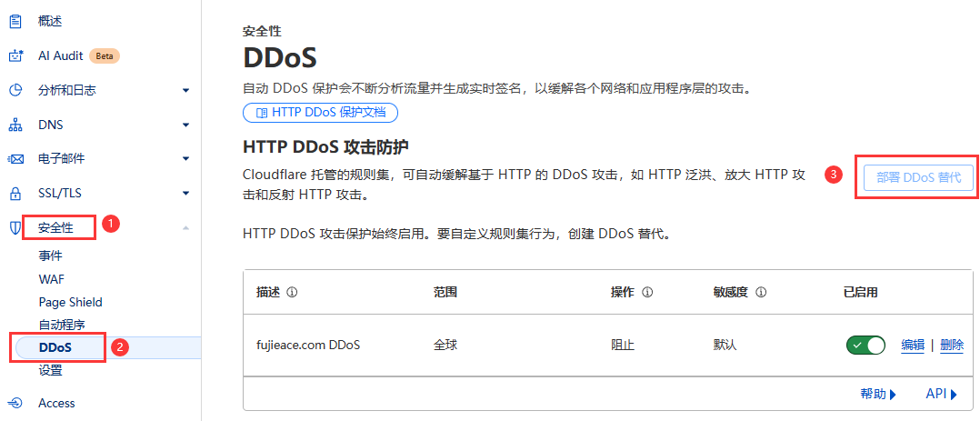Click the Analytics pie-chart icon
Screen dimensions: 980x421
point(15,90)
